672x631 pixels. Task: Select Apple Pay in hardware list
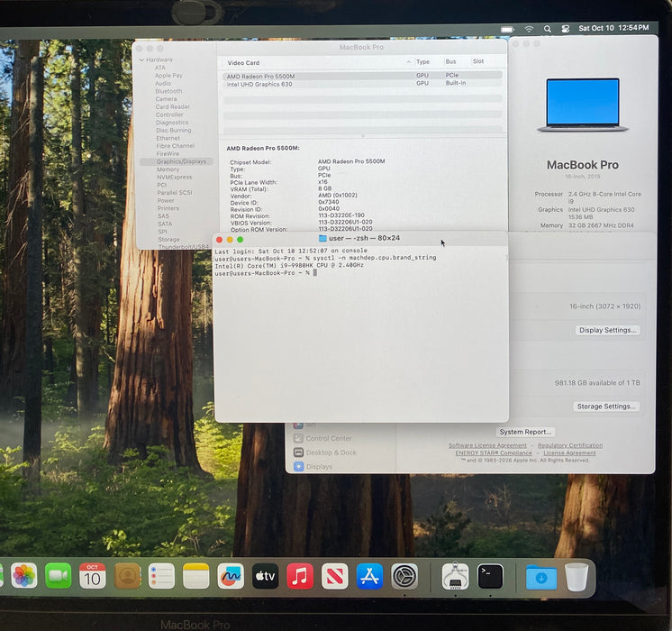[168, 76]
